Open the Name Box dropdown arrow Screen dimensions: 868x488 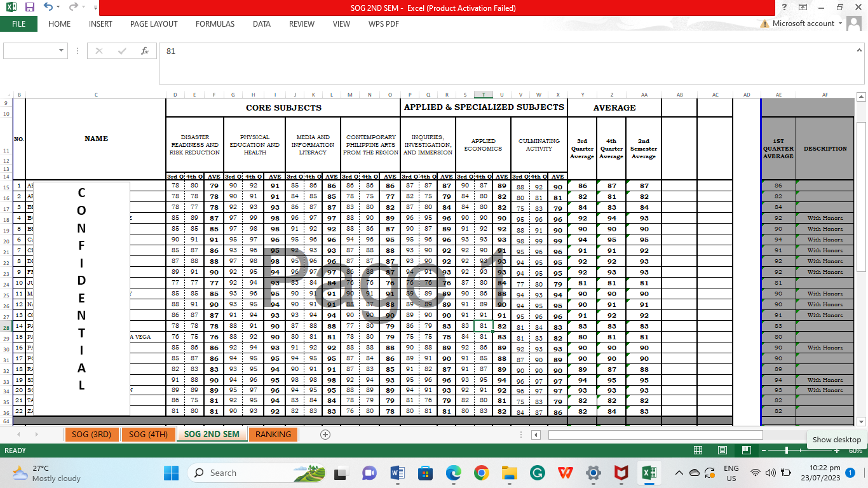pos(62,51)
